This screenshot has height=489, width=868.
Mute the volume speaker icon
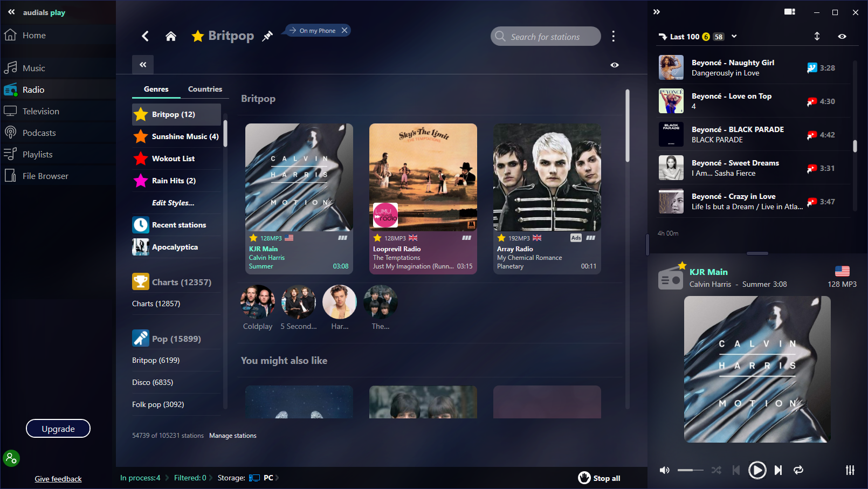click(665, 470)
